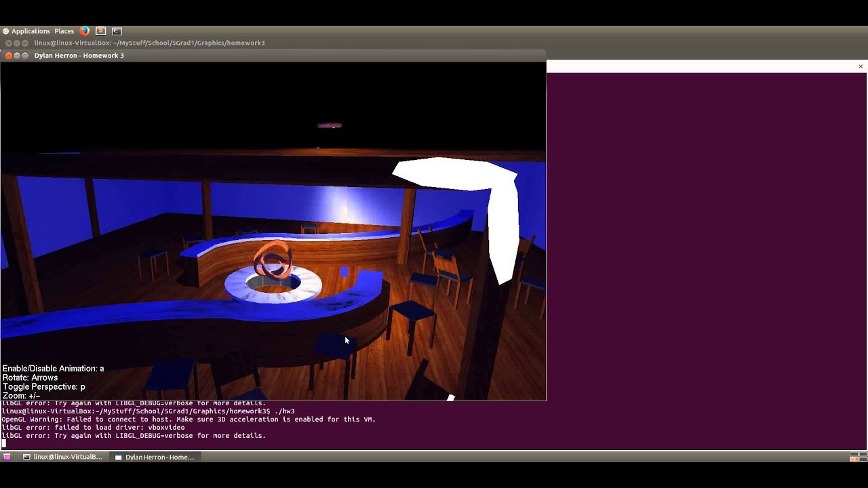The image size is (868, 488).
Task: Switch to the linux@linux-VirtualB... taskbar window
Action: pos(62,457)
